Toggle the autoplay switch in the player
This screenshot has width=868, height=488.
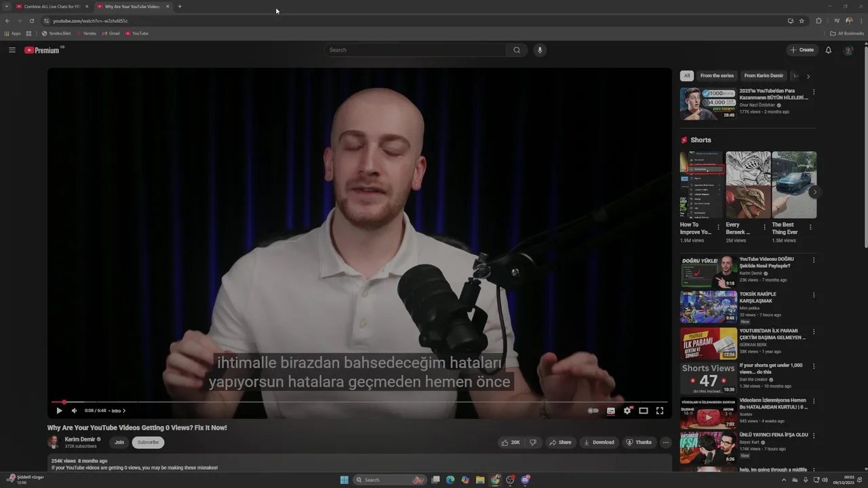tap(593, 411)
